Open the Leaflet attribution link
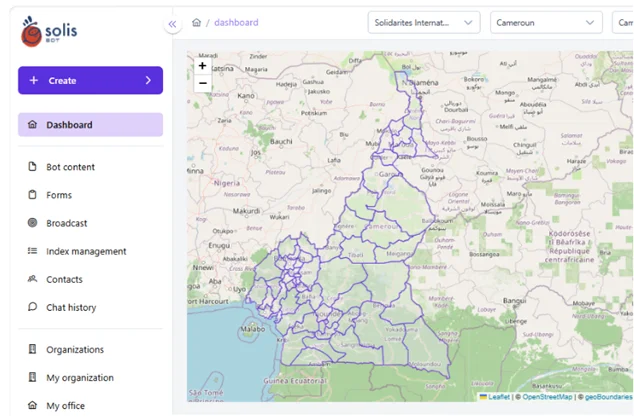Screen dimensions: 634x417 (499, 397)
